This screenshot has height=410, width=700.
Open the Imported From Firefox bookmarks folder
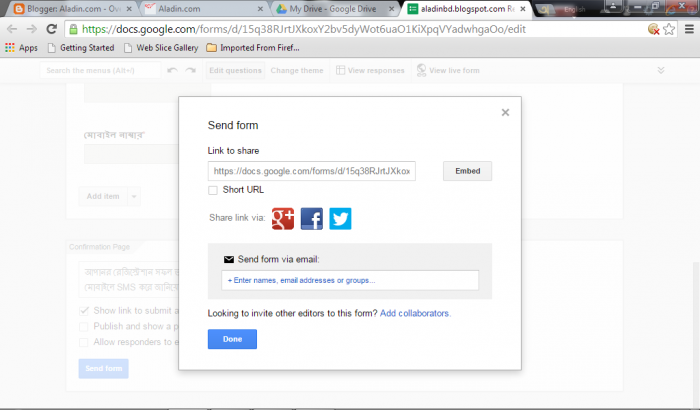(253, 48)
